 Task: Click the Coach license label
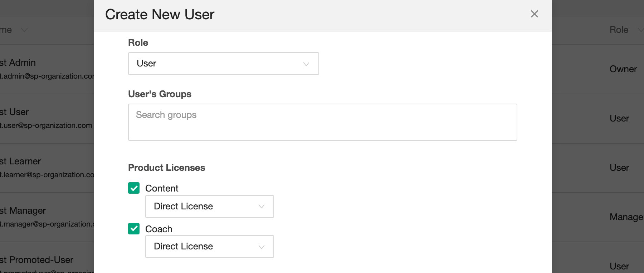click(159, 229)
